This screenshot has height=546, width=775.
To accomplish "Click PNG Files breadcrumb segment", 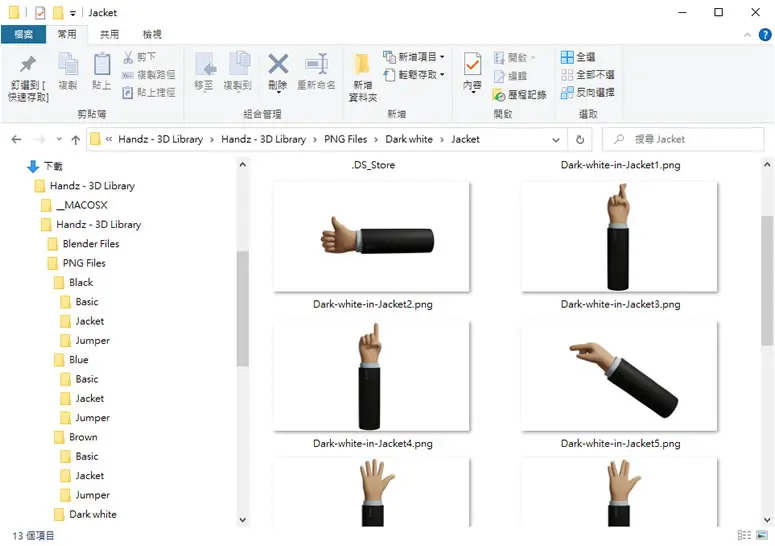I will click(x=345, y=139).
